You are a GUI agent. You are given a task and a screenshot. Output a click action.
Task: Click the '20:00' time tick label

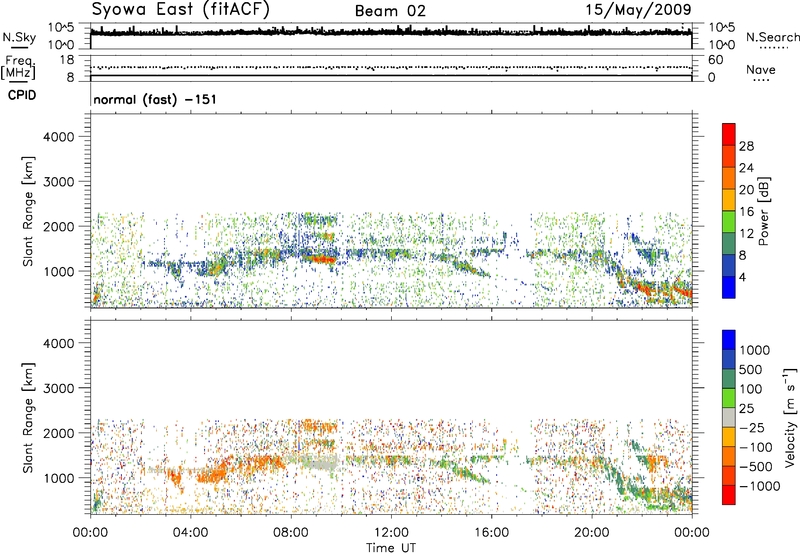tap(591, 533)
